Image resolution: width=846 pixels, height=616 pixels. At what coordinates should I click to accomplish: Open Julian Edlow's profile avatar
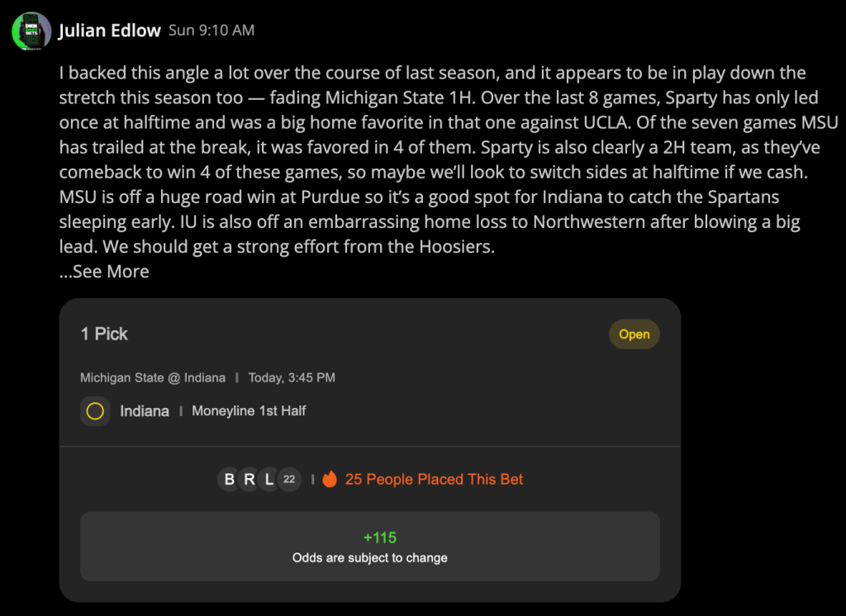click(32, 31)
